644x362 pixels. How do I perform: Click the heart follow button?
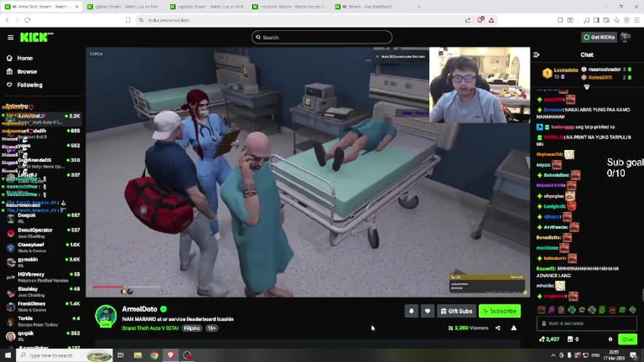(x=427, y=311)
